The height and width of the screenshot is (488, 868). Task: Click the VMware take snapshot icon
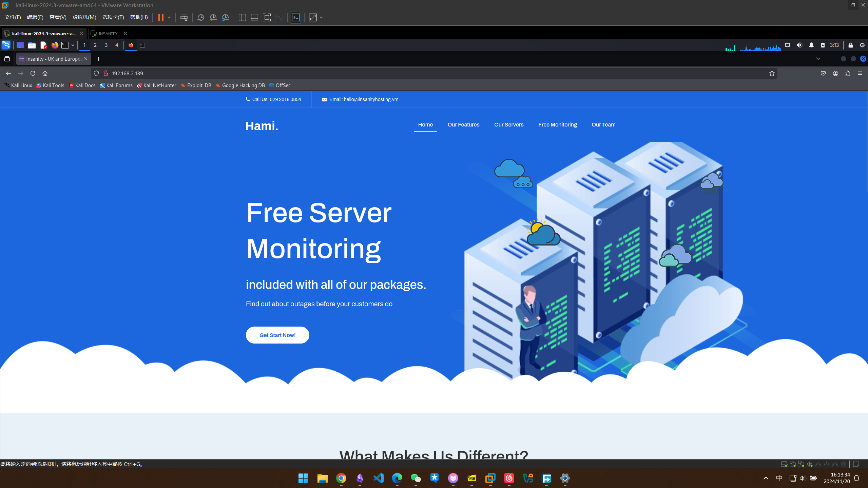(x=200, y=18)
